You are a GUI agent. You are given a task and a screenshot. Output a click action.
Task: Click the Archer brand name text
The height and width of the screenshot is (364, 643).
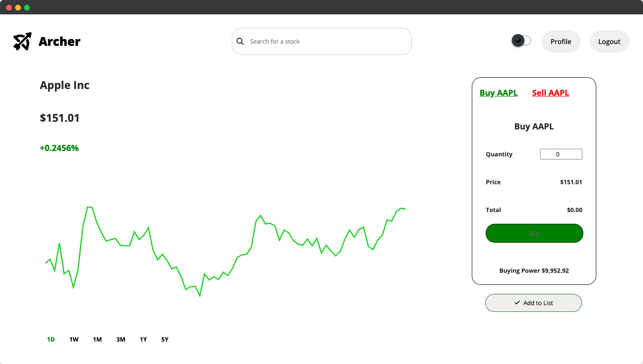click(x=59, y=41)
